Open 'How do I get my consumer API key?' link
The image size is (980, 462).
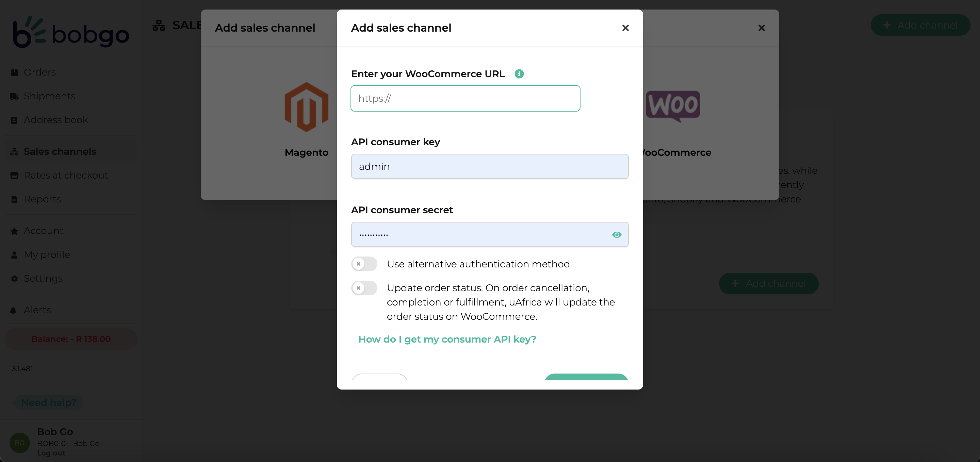pos(447,339)
